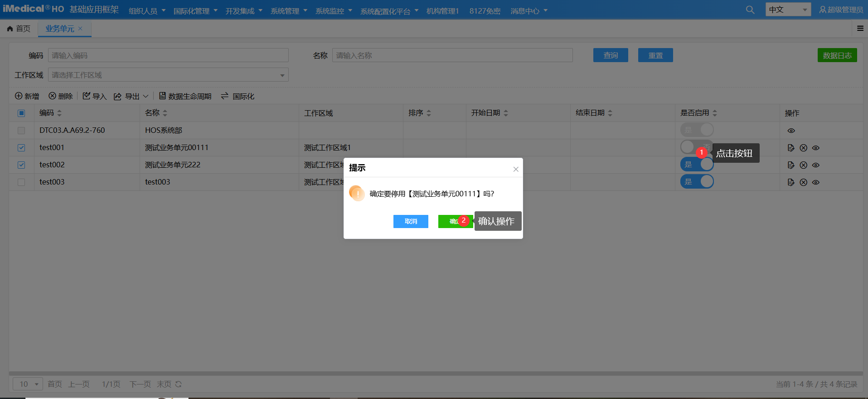Expand the 系统配置化平台 menu
868x399 pixels.
pos(390,10)
